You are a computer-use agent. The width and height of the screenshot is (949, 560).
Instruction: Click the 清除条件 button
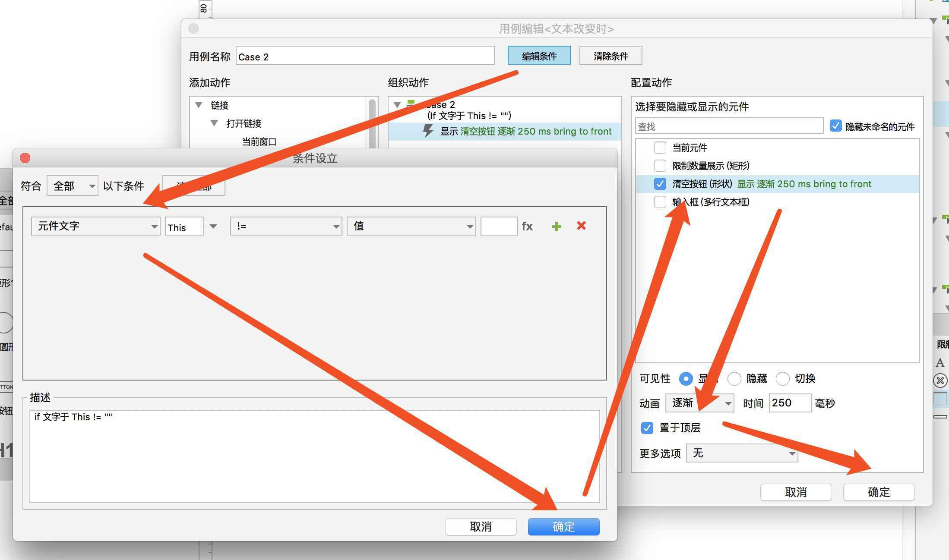click(611, 56)
